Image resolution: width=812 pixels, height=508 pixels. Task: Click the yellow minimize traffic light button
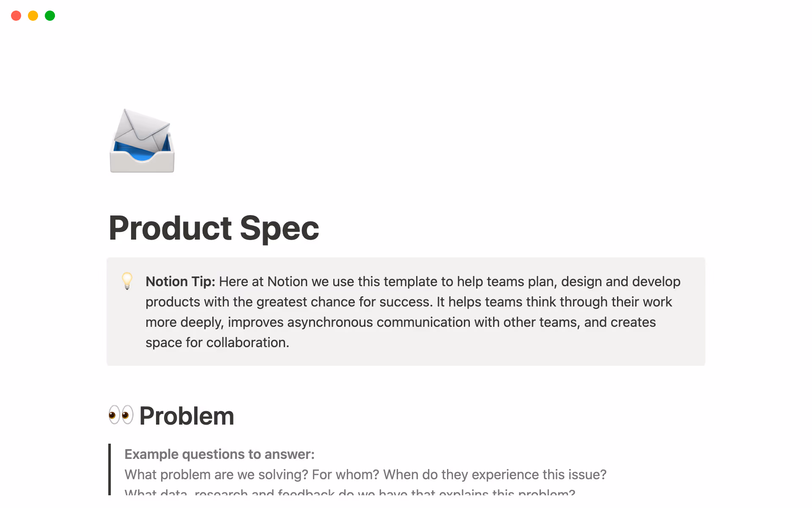pyautogui.click(x=33, y=16)
